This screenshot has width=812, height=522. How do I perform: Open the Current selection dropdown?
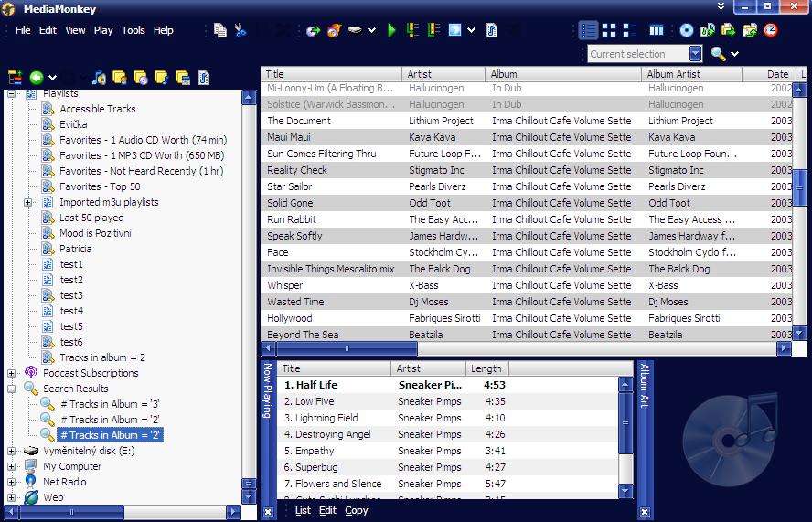[x=696, y=54]
